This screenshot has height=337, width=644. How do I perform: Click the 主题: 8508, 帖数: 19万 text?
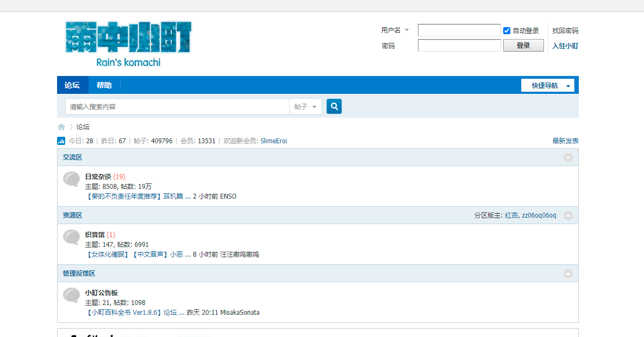(118, 187)
